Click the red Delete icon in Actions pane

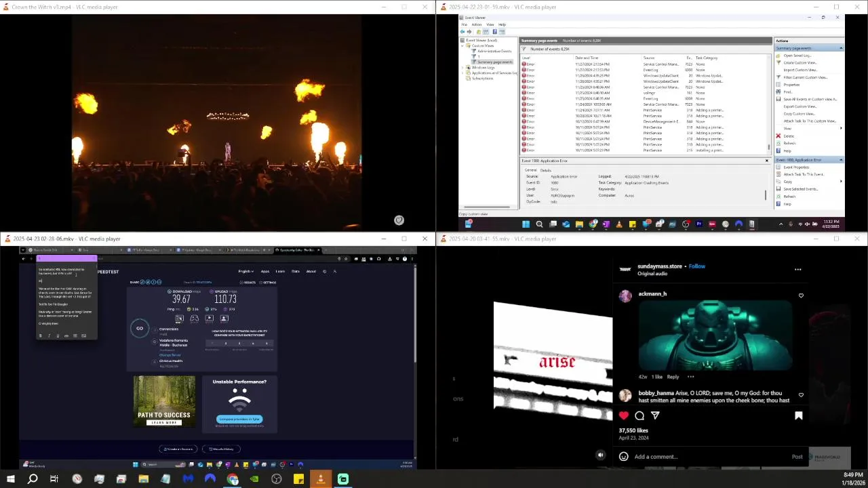click(x=778, y=136)
